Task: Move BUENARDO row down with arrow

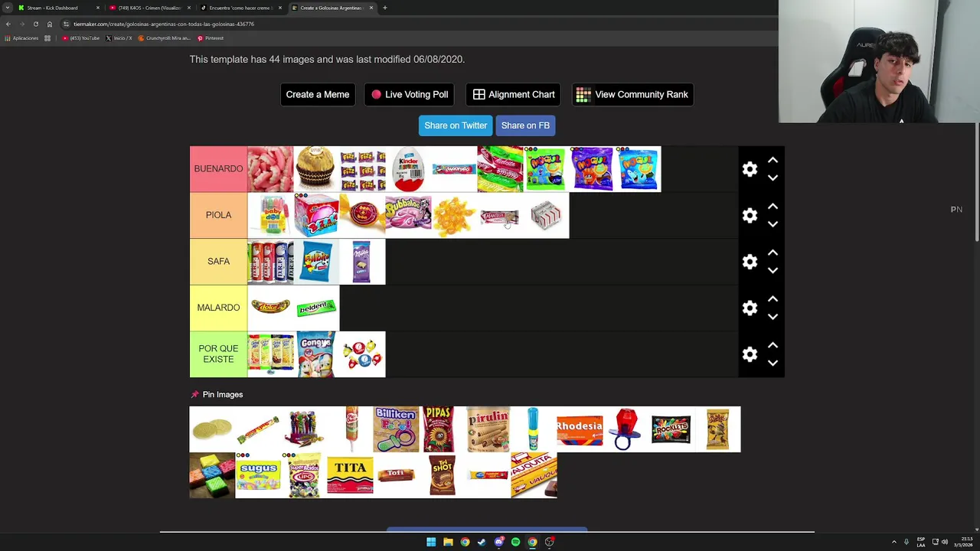Action: tap(773, 178)
